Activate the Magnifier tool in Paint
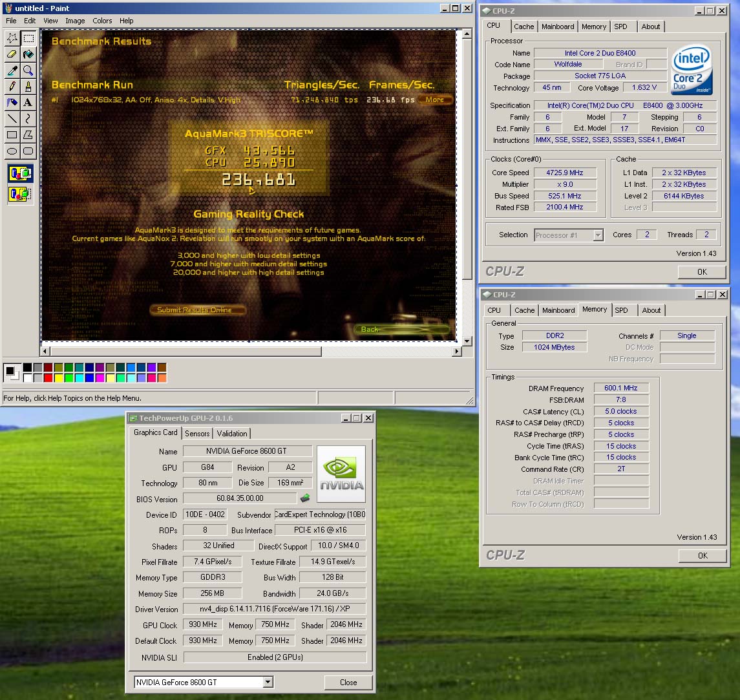The height and width of the screenshot is (700, 740). coord(28,70)
